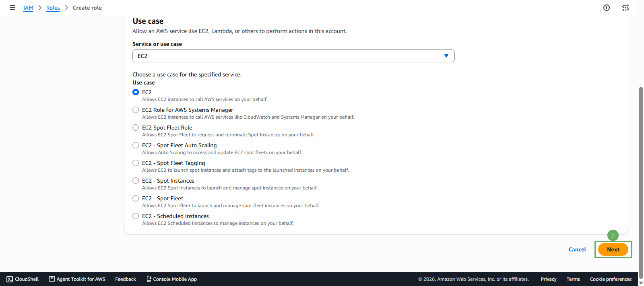This screenshot has height=286, width=644.
Task: Click the orange Next button
Action: click(x=613, y=249)
